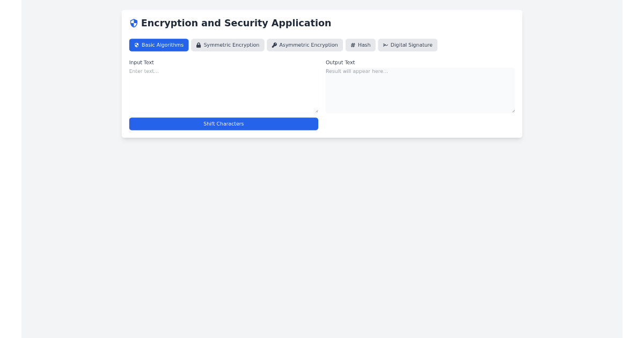Click the Input Text label
644x338 pixels.
(x=141, y=62)
